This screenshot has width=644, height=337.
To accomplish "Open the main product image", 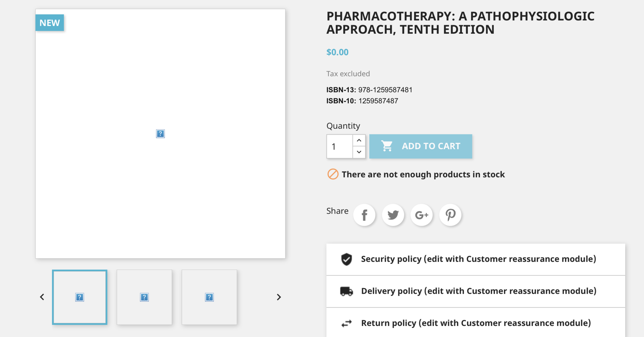I will pyautogui.click(x=160, y=134).
